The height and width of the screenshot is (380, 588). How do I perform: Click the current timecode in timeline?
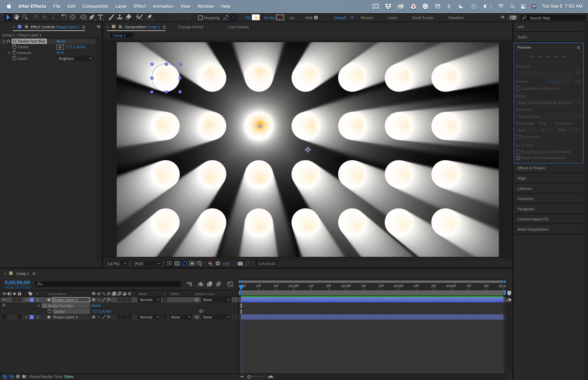click(x=17, y=282)
